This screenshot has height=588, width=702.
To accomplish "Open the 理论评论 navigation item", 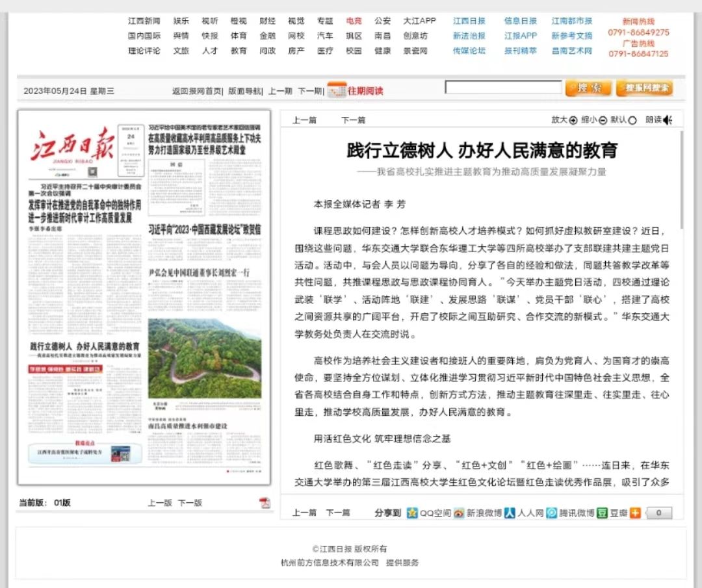I will 144,51.
